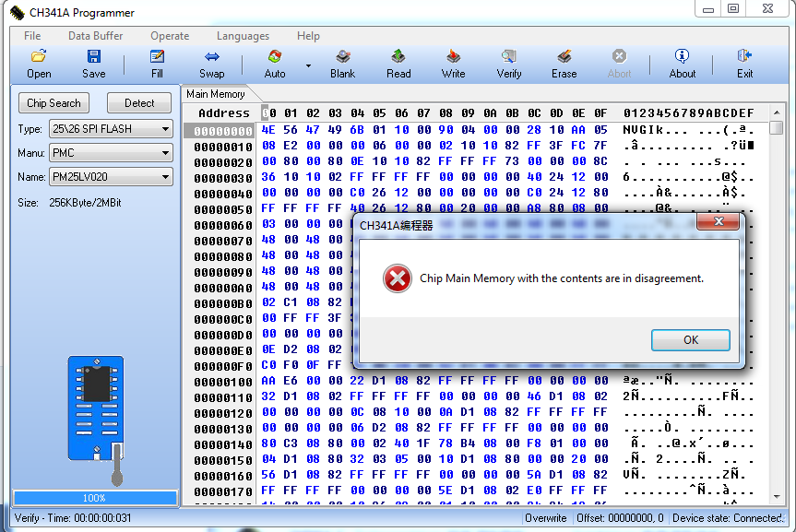Screen dimensions: 796x532
Task: Click the greyed Abort tool
Action: (619, 64)
